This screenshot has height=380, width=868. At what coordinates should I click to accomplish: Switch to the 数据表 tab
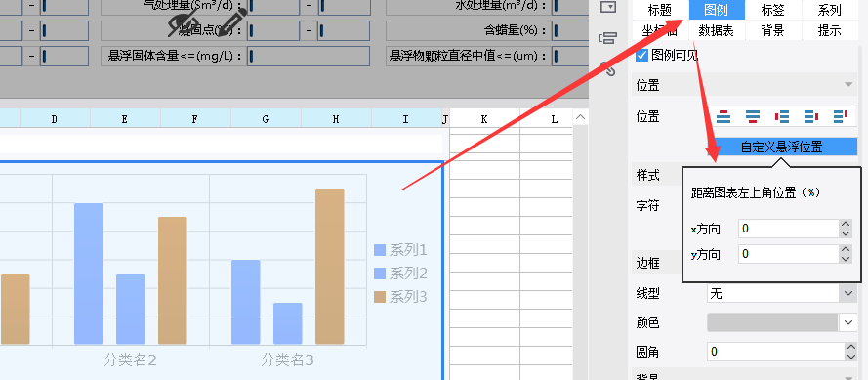click(717, 30)
